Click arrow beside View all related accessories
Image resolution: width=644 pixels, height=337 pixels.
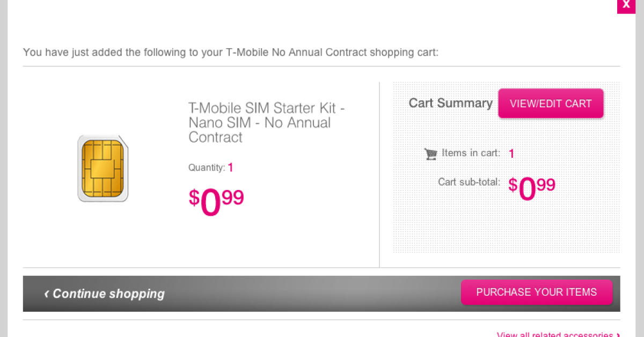click(x=618, y=335)
